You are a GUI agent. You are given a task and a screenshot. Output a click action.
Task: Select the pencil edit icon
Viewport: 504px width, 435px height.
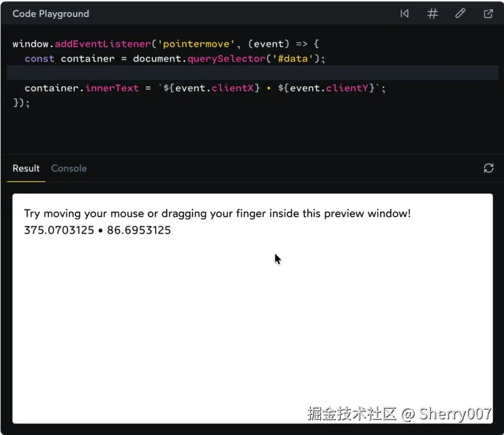coord(460,13)
